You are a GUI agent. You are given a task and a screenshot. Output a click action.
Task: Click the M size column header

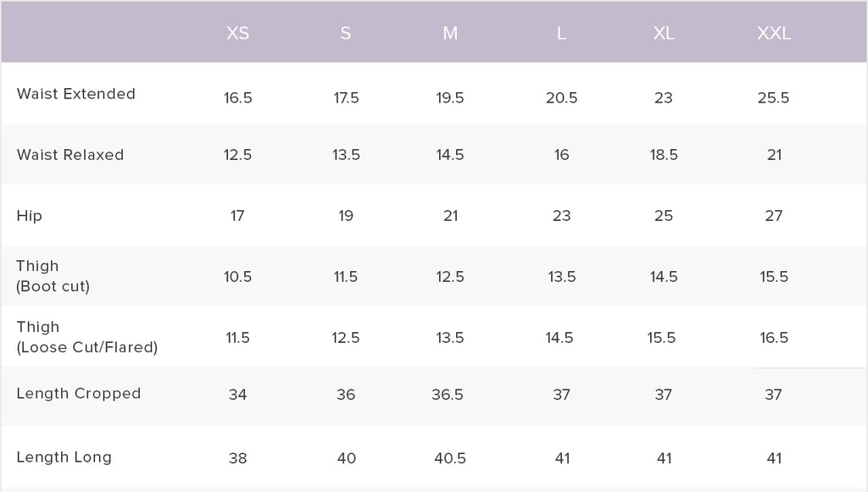pos(450,34)
